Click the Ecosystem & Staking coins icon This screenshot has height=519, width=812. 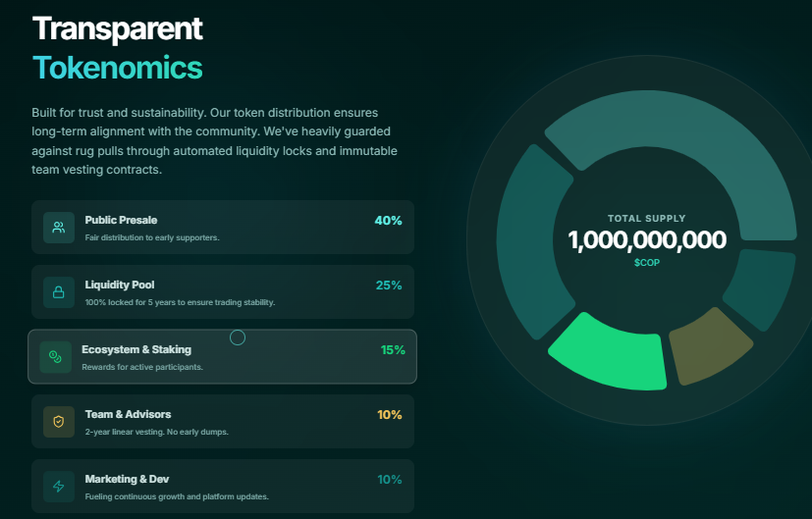55,357
